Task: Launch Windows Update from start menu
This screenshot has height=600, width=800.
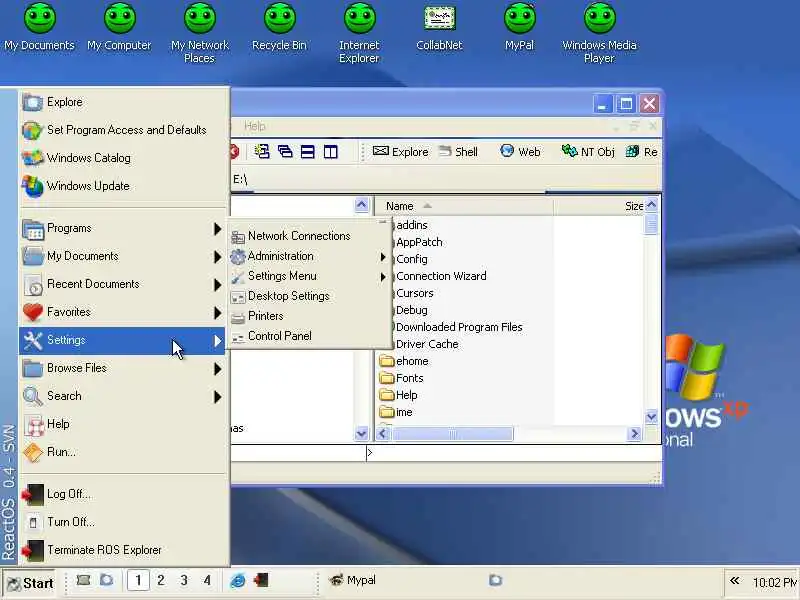Action: tap(122, 186)
